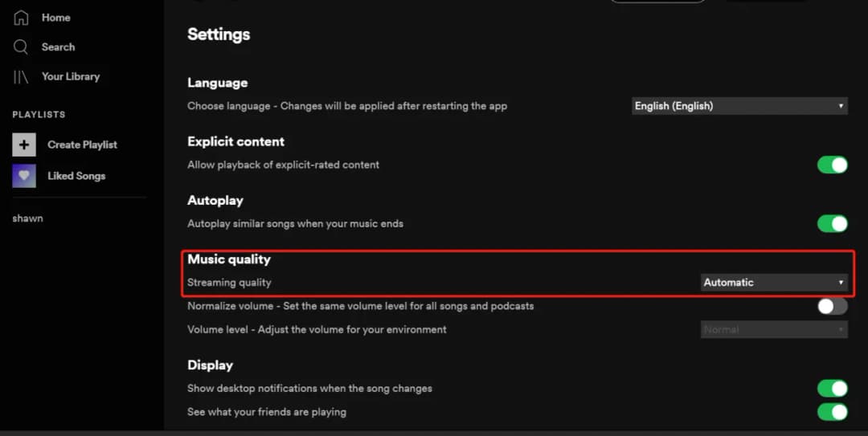This screenshot has width=868, height=436.
Task: Open the Volume level dropdown
Action: click(774, 329)
